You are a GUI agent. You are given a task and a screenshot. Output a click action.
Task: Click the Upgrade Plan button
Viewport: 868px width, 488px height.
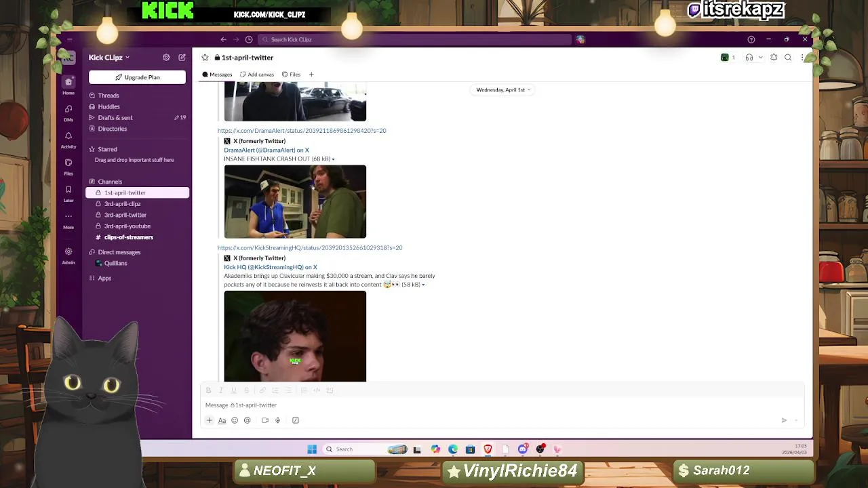click(137, 77)
